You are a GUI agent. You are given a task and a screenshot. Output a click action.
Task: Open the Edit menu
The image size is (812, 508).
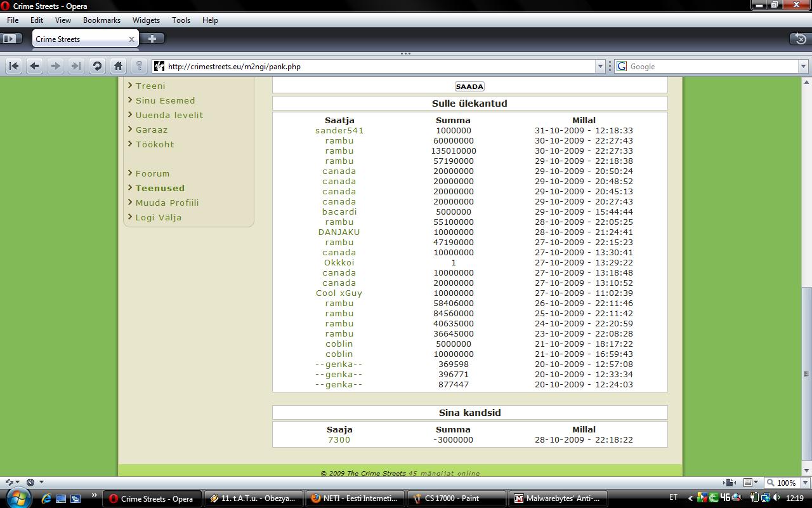click(37, 20)
